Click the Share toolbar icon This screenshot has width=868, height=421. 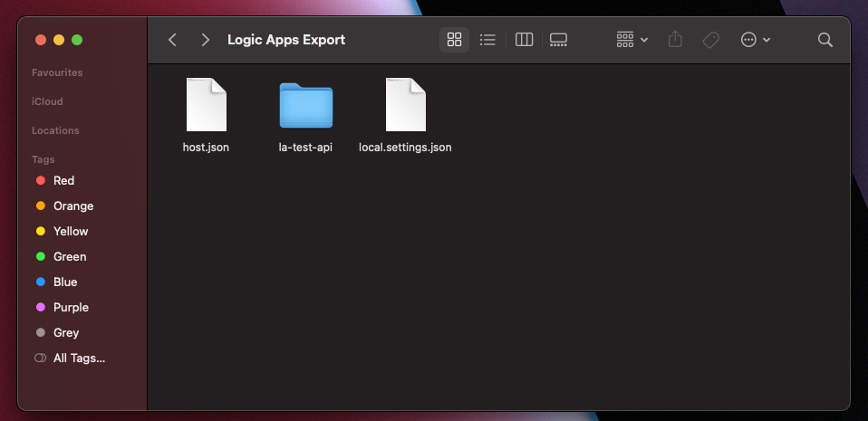click(675, 39)
